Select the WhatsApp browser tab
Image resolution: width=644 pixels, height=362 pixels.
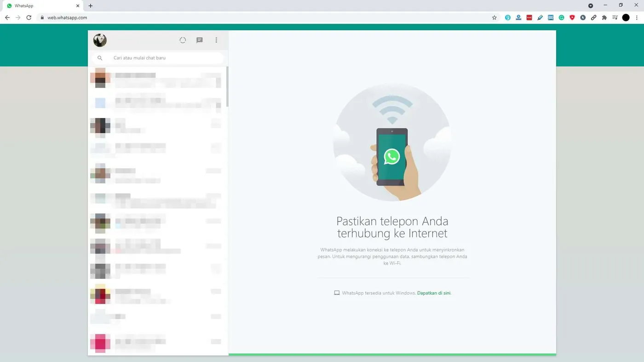point(43,6)
